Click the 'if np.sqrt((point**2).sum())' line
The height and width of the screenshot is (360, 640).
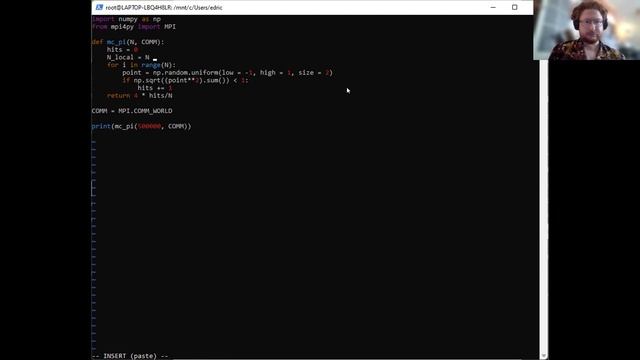pyautogui.click(x=185, y=80)
